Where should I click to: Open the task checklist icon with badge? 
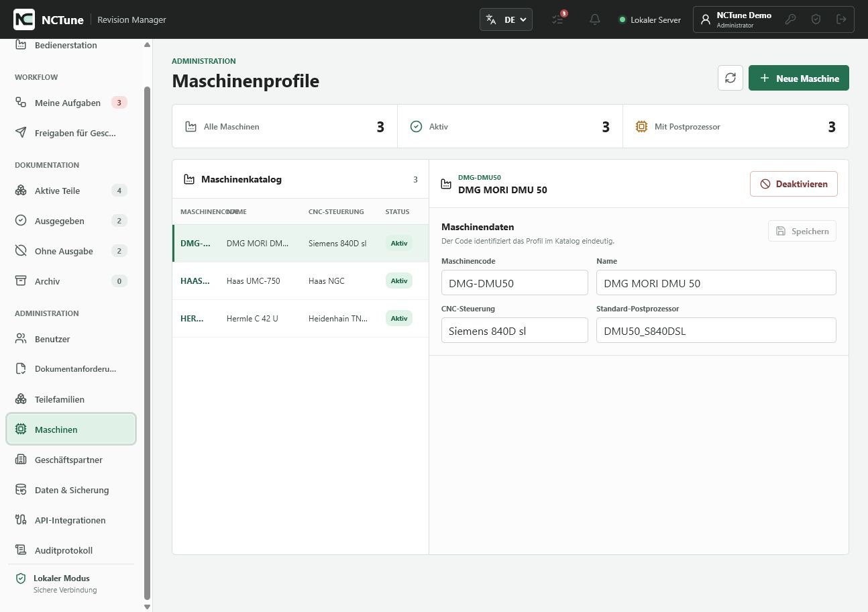(558, 19)
